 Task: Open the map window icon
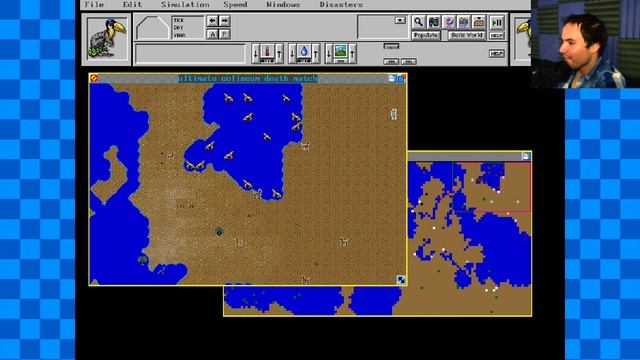point(433,22)
